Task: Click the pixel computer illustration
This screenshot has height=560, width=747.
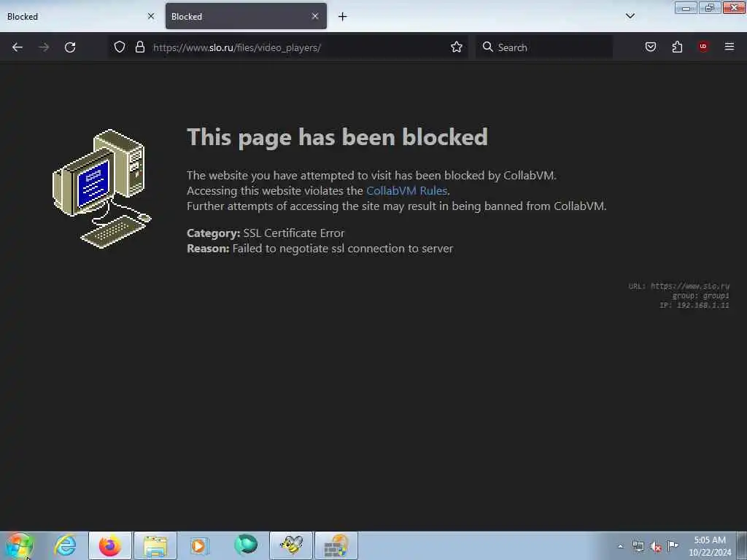Action: pos(102,189)
